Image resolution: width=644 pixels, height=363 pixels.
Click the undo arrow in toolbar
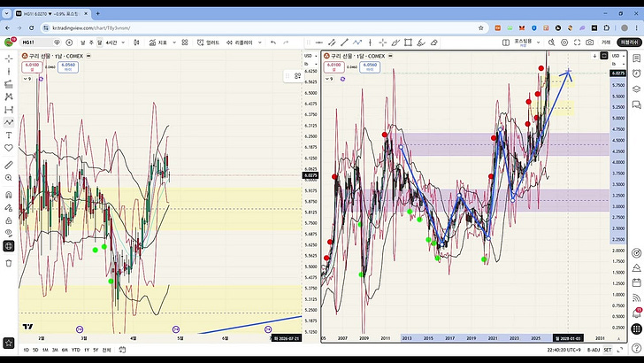(x=273, y=42)
